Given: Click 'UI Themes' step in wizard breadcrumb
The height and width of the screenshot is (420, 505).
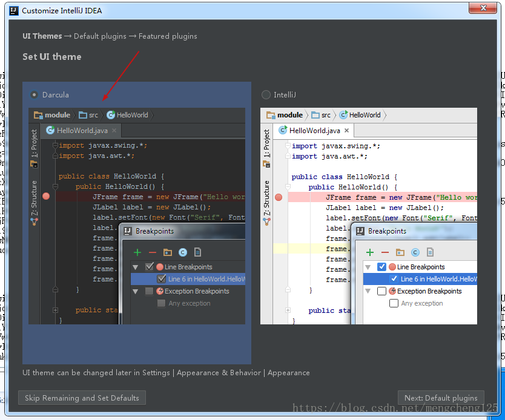Looking at the screenshot, I should click(x=42, y=36).
